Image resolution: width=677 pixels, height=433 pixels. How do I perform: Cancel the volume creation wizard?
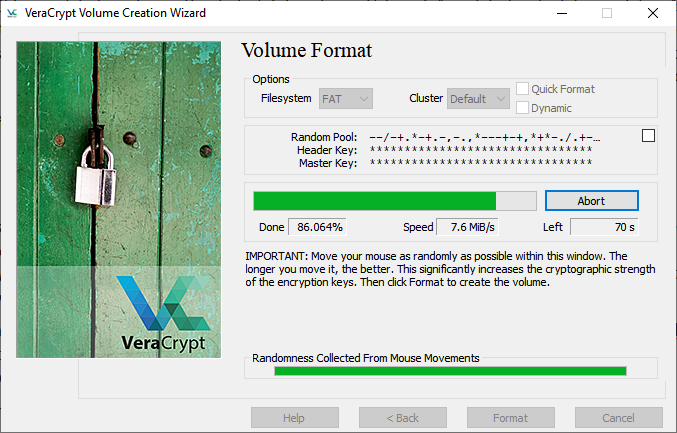pyautogui.click(x=618, y=418)
